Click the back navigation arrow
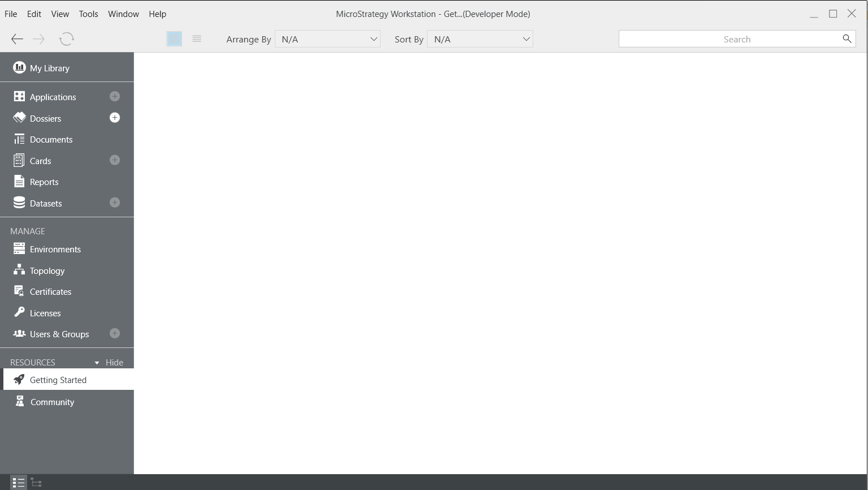The height and width of the screenshot is (490, 868). [17, 39]
